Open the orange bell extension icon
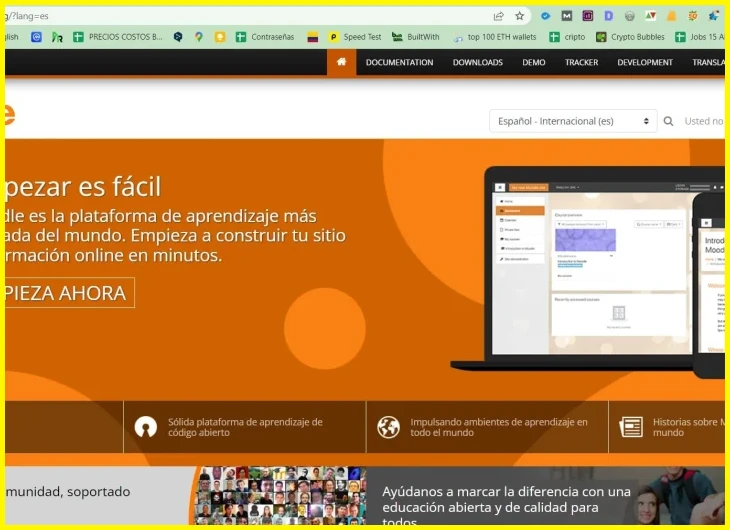The width and height of the screenshot is (730, 530). click(x=671, y=16)
